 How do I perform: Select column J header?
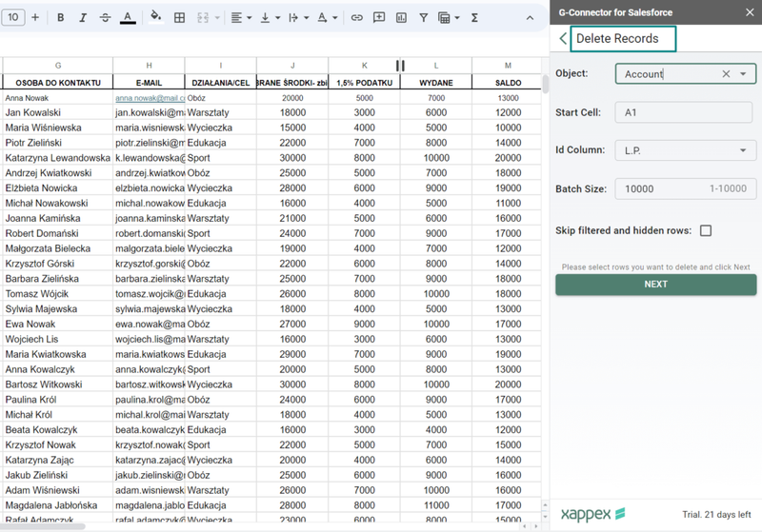(x=292, y=66)
